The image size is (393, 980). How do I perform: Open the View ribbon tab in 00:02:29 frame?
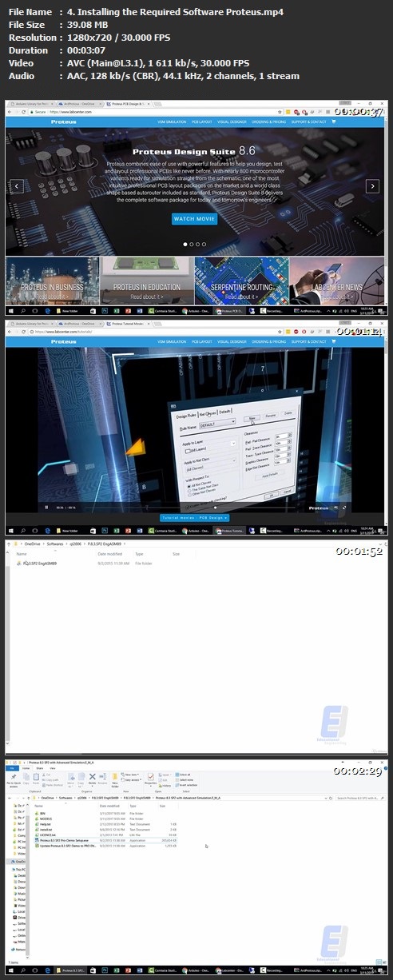[51, 767]
